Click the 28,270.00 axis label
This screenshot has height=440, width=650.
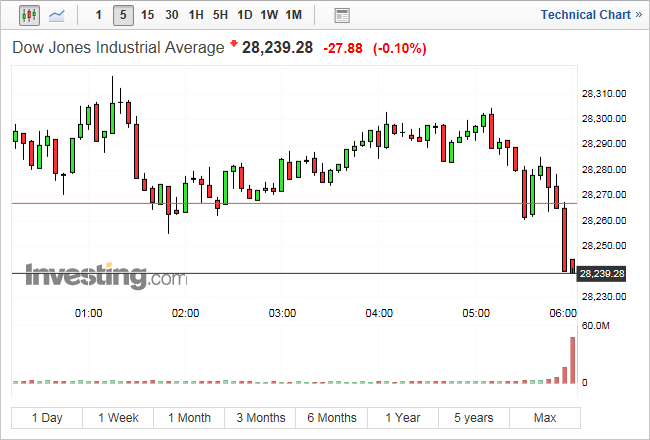pyautogui.click(x=604, y=194)
